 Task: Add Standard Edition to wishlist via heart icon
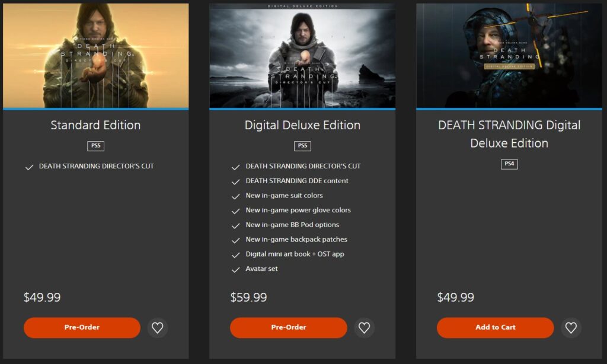157,327
